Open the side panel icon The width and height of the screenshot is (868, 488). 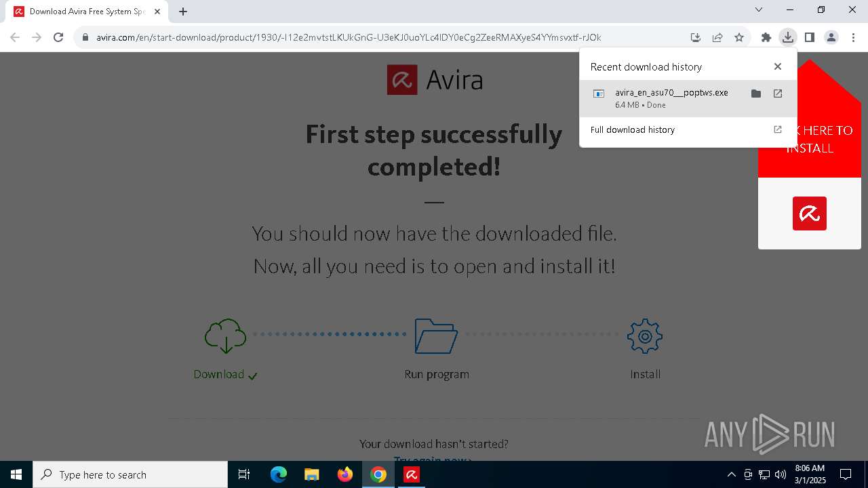click(x=809, y=37)
